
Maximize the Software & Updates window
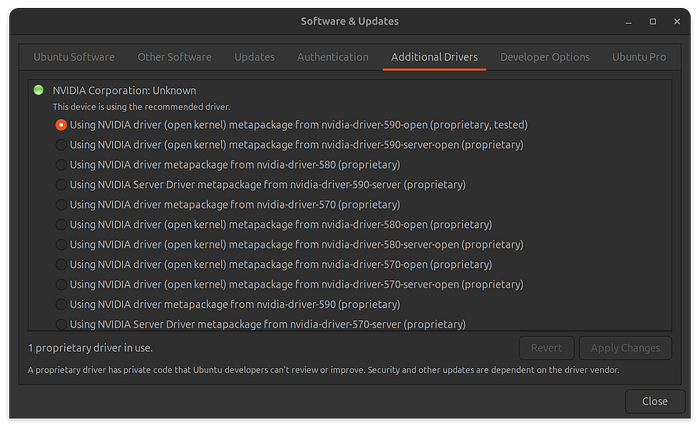(653, 21)
